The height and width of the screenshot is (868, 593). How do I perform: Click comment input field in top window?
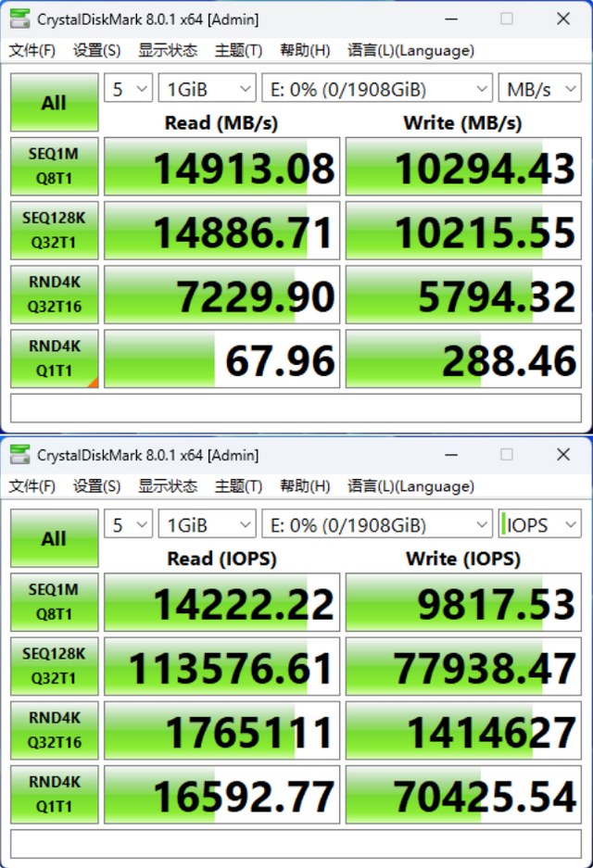tap(296, 409)
